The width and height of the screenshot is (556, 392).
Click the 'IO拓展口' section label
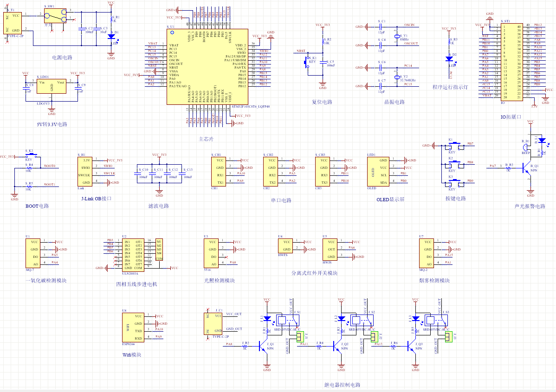click(511, 116)
